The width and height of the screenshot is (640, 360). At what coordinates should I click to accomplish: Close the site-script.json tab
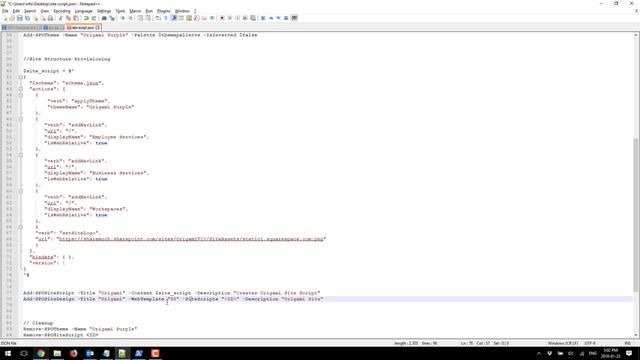point(98,28)
